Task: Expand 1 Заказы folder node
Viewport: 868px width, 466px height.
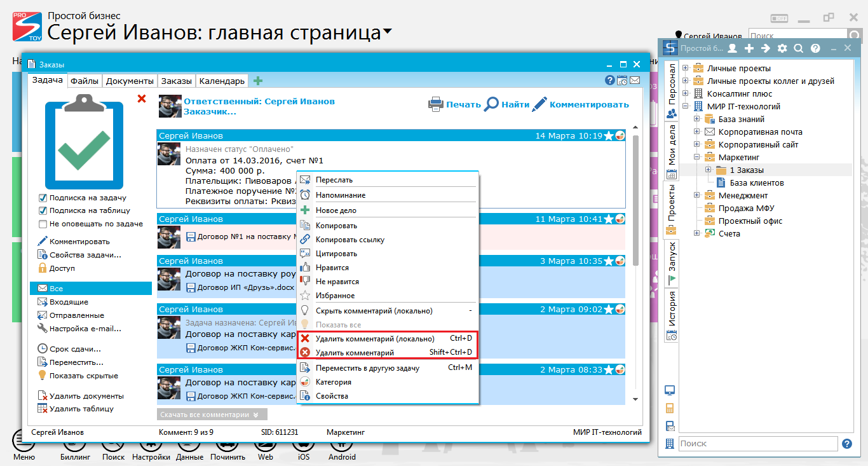Action: tap(709, 170)
